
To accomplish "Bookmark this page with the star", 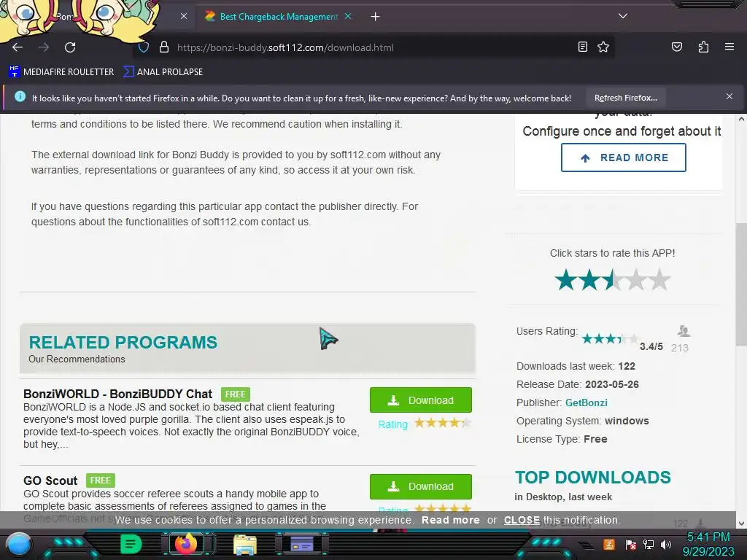I will pyautogui.click(x=603, y=47).
